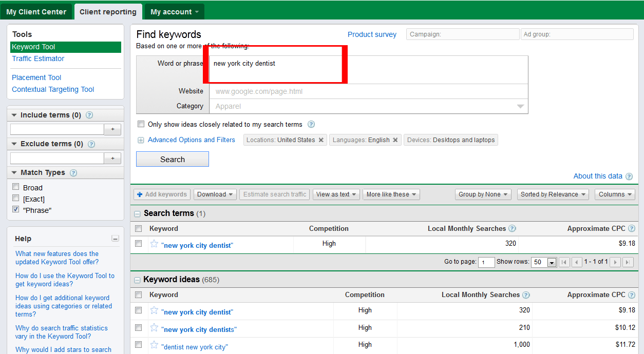Open the Sorted by Relevance dropdown

pyautogui.click(x=553, y=194)
